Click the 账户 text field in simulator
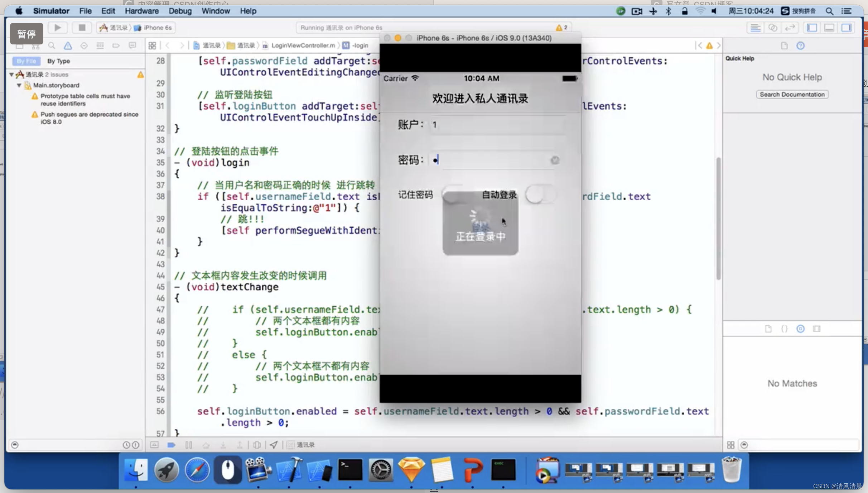 [497, 125]
